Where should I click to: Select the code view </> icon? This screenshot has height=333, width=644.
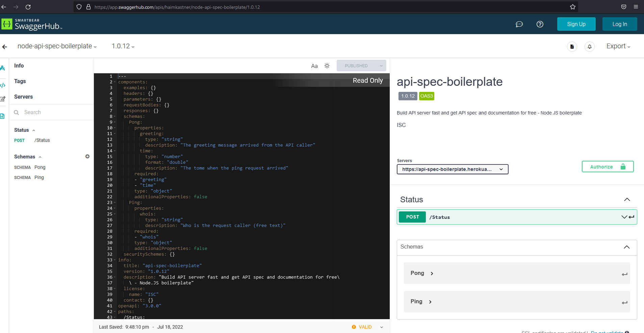(x=3, y=85)
